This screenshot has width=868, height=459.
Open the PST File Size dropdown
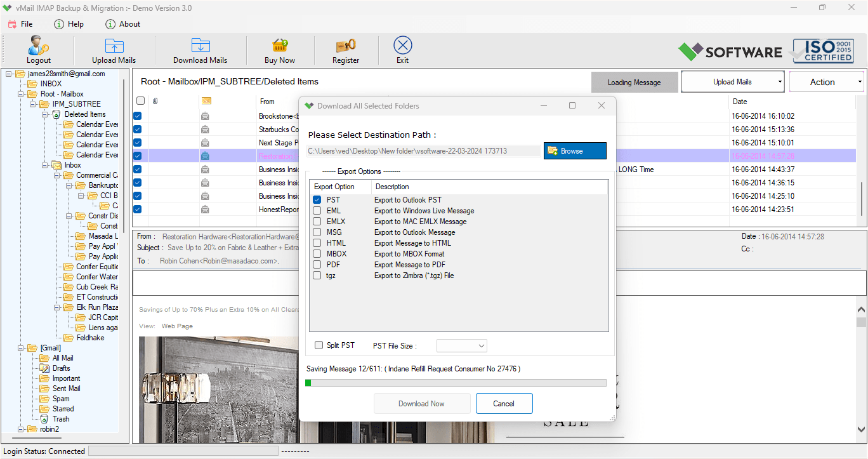click(x=462, y=346)
